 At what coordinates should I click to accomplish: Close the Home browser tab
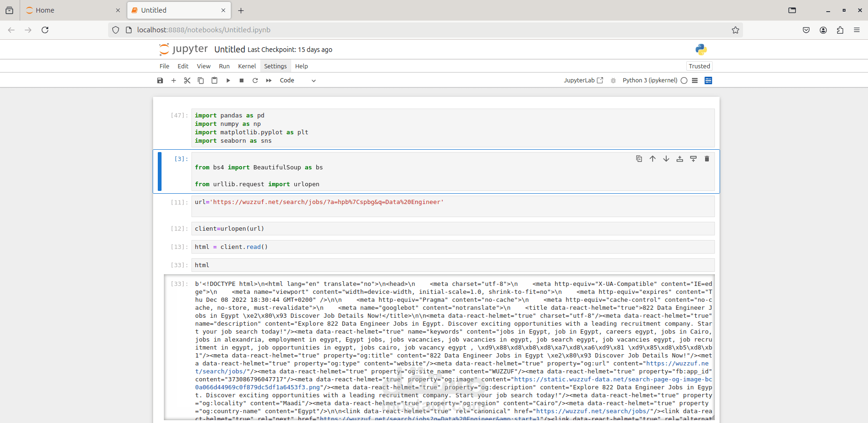[x=118, y=10]
